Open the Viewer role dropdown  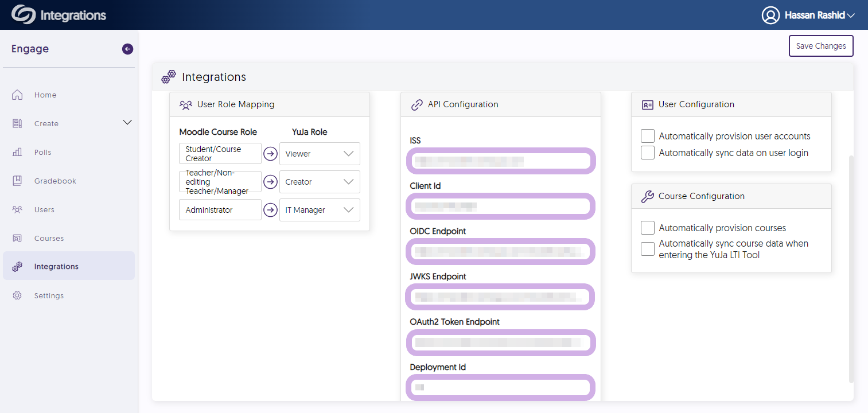(x=320, y=154)
